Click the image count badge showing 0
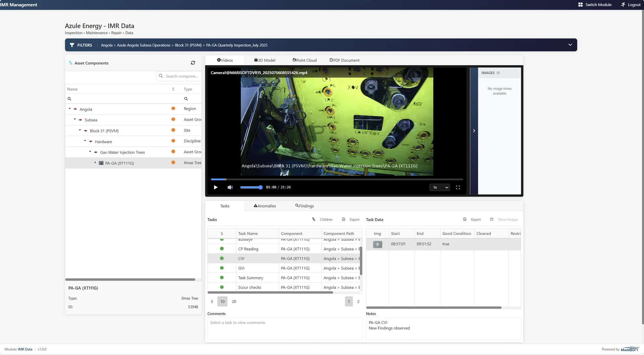644x355 pixels. (x=377, y=244)
